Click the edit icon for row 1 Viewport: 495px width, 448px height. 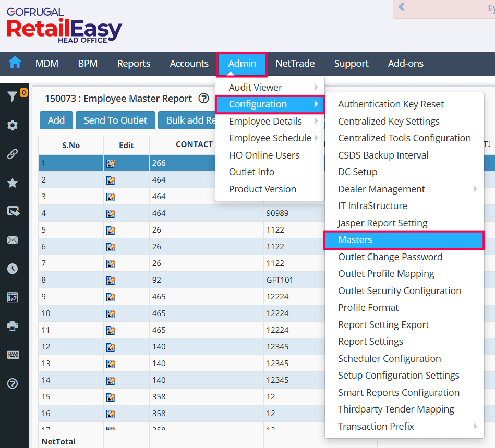tap(111, 164)
